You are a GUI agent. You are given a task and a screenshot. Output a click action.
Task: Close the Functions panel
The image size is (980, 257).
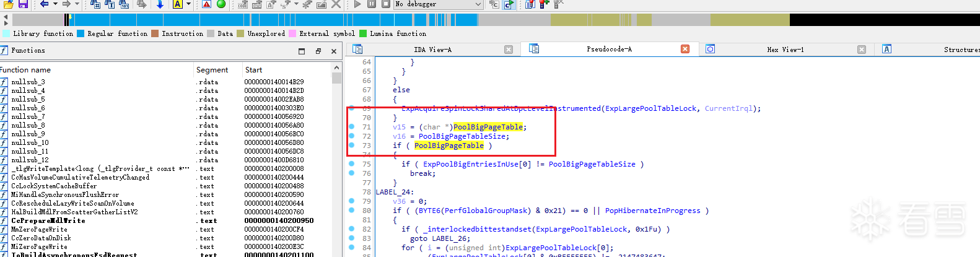334,51
